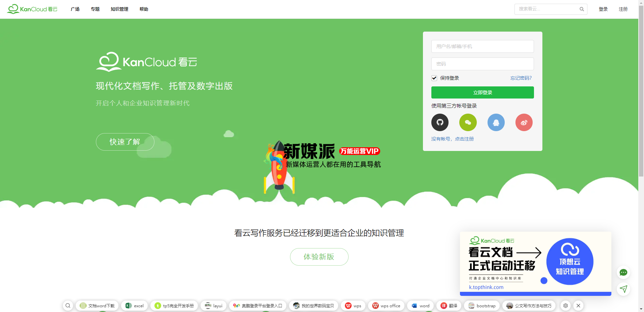This screenshot has height=312, width=644.
Task: Focus the 用户名/邮箱/手机 input field
Action: (482, 46)
